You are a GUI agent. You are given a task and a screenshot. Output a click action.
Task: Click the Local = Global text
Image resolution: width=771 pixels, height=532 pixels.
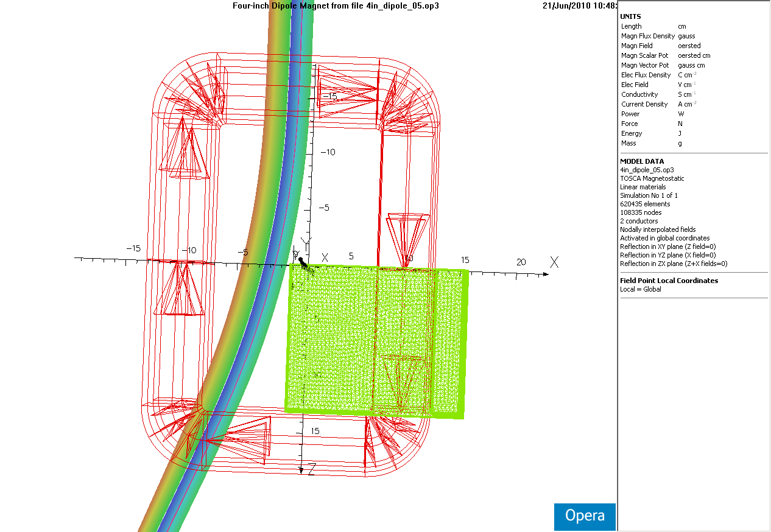tap(640, 289)
